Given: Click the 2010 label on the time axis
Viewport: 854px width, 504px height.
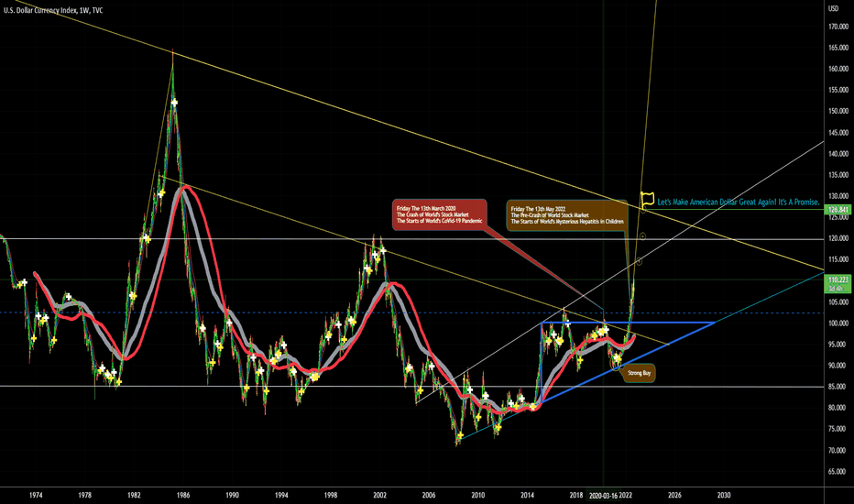Looking at the screenshot, I should click(x=477, y=495).
